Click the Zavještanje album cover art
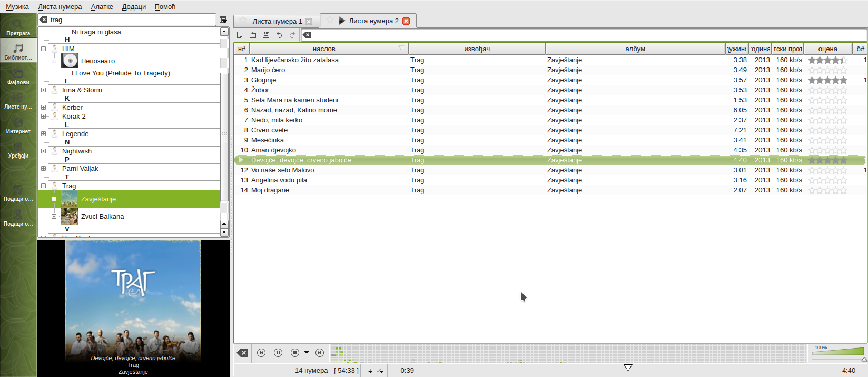The width and height of the screenshot is (868, 377). [x=70, y=199]
